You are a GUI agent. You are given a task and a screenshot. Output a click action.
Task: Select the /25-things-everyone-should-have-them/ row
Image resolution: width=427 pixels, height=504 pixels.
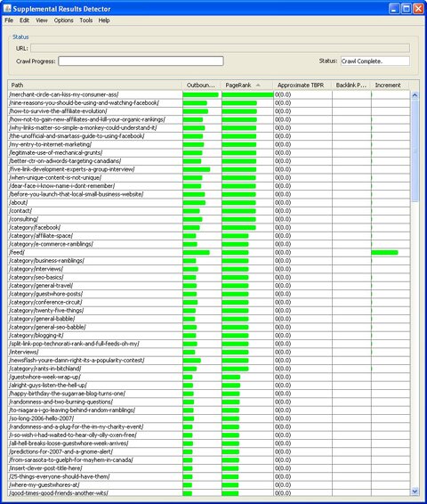209,476
